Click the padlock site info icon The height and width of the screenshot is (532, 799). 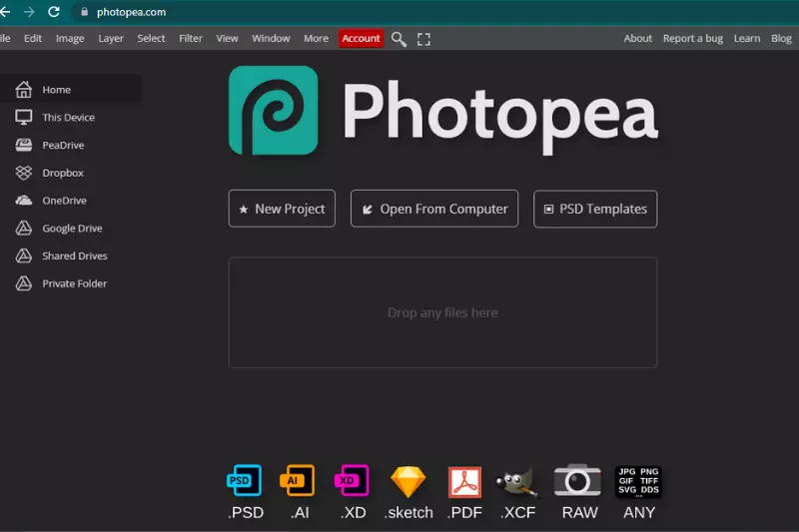click(85, 12)
